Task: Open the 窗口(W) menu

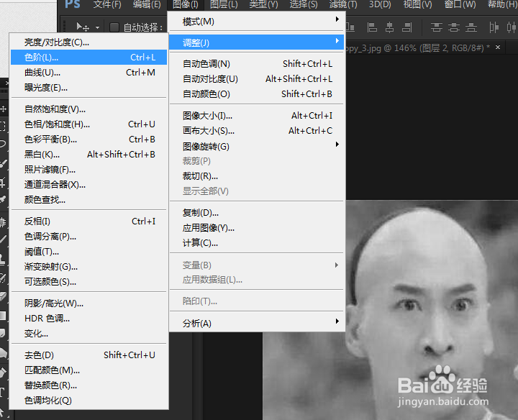Action: (x=460, y=4)
